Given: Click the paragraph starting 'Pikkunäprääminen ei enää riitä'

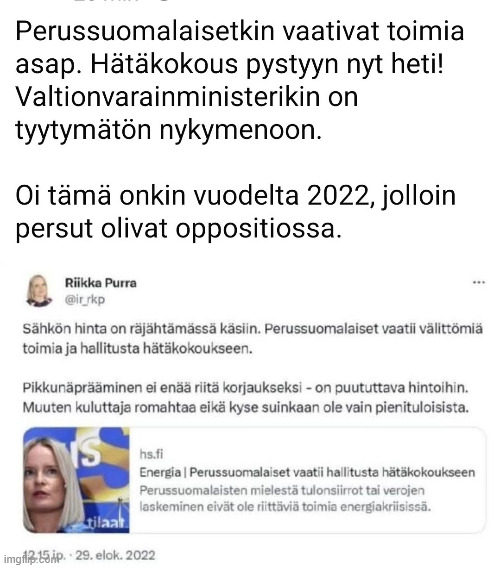Looking at the screenshot, I should (246, 398).
